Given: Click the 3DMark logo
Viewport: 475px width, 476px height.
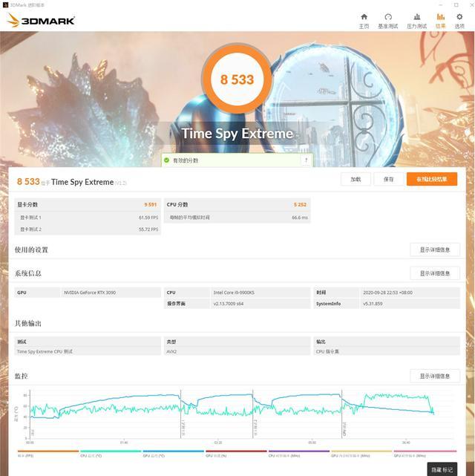Looking at the screenshot, I should pos(41,20).
